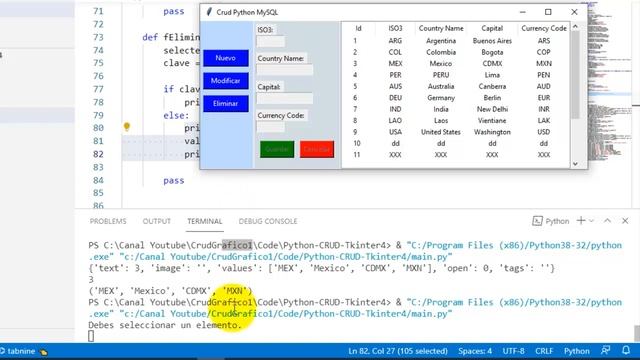This screenshot has width=640, height=360.
Task: Click the Eliminar button
Action: 226,104
